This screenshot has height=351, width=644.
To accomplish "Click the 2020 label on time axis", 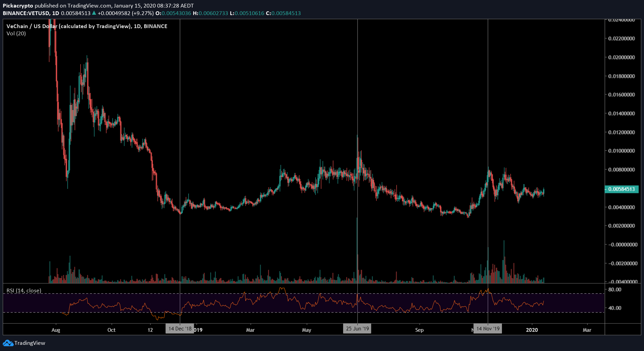I will coord(532,330).
